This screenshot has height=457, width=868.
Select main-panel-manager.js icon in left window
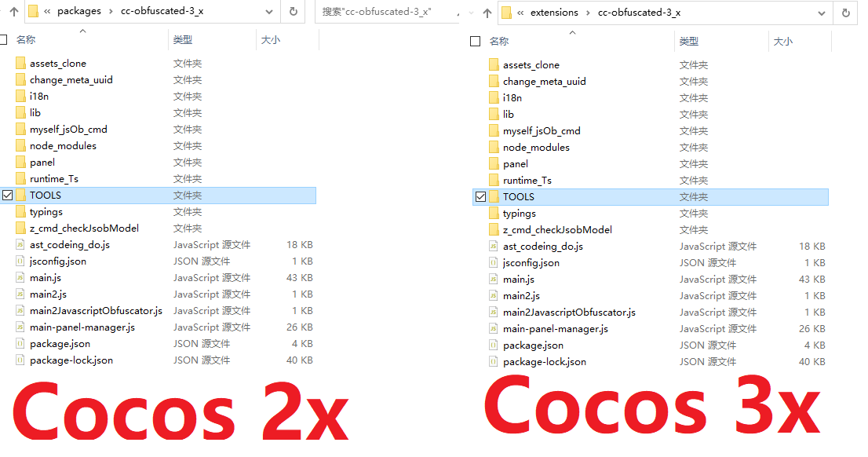[x=20, y=327]
